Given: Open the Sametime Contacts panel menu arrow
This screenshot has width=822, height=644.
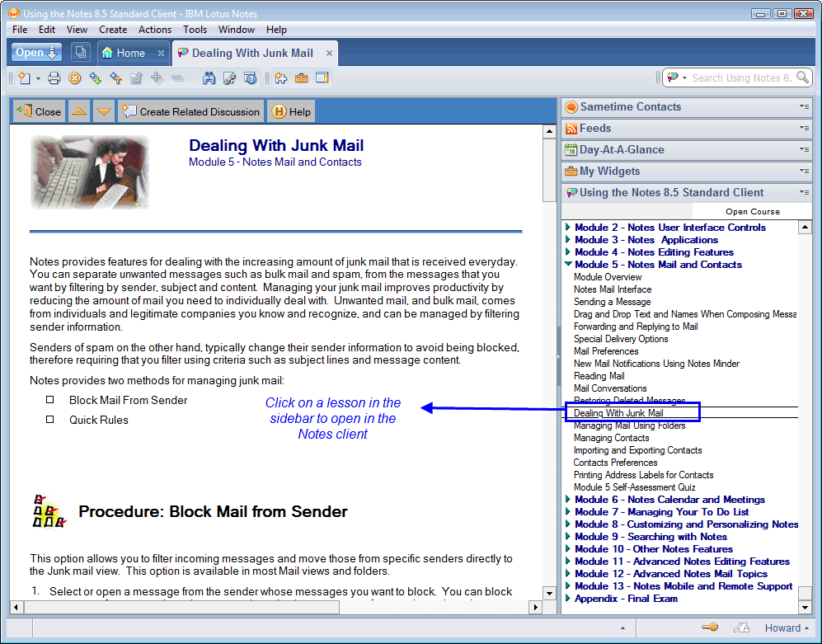Looking at the screenshot, I should pos(804,106).
